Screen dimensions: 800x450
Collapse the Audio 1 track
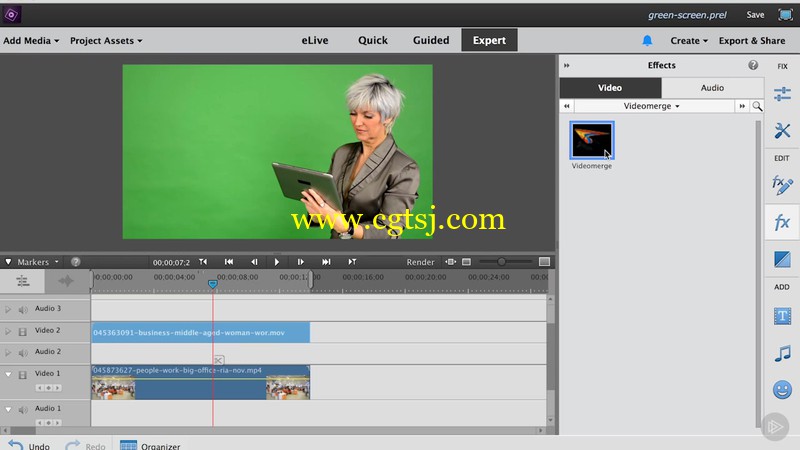8,409
